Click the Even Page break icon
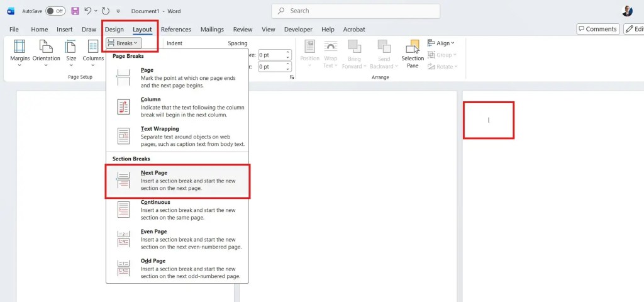 click(123, 238)
